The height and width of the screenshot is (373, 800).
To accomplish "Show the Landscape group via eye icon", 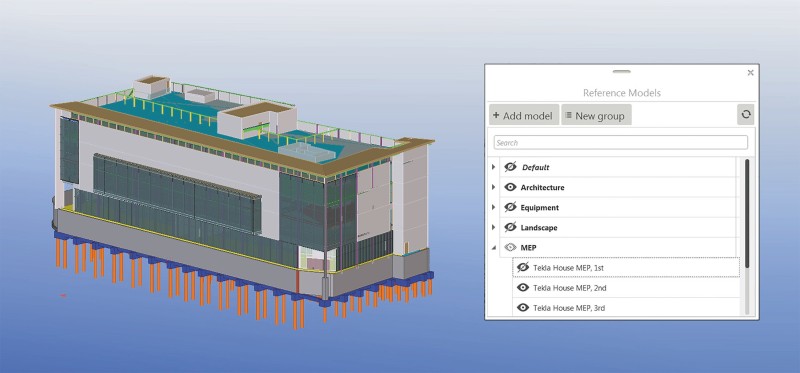I will [x=510, y=228].
